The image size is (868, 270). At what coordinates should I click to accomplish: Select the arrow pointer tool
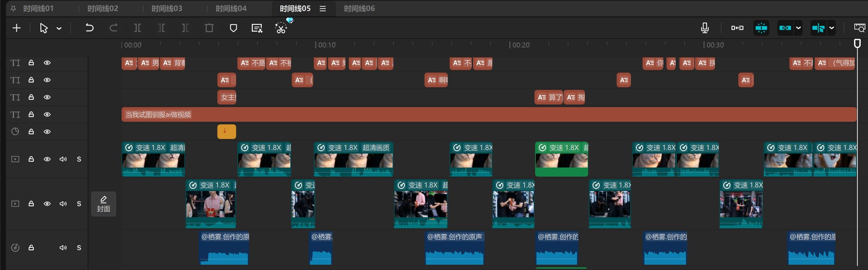(x=44, y=28)
